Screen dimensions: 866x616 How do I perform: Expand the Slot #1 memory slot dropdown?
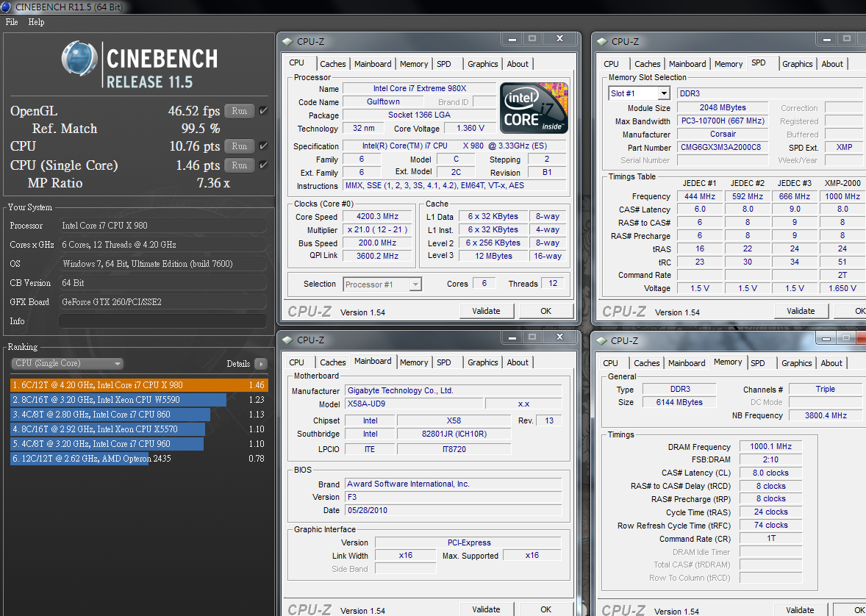click(x=663, y=93)
